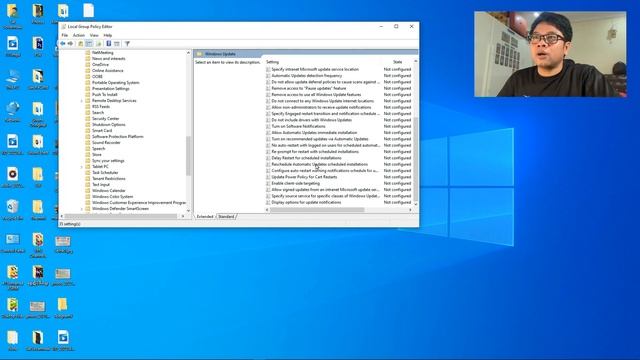The height and width of the screenshot is (360, 640).
Task: Expand Windows Defender SmartScreen tree node
Action: (x=82, y=209)
